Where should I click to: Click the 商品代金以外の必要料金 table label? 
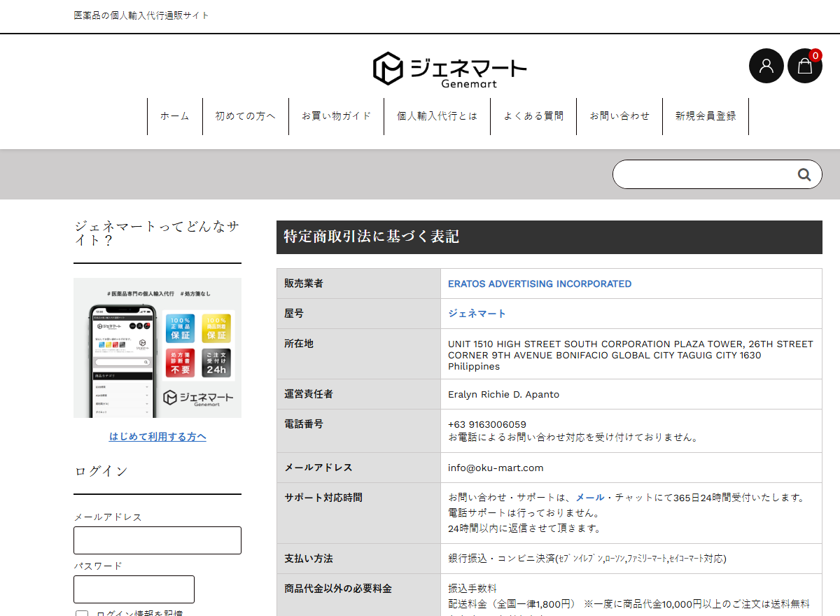[x=338, y=589]
